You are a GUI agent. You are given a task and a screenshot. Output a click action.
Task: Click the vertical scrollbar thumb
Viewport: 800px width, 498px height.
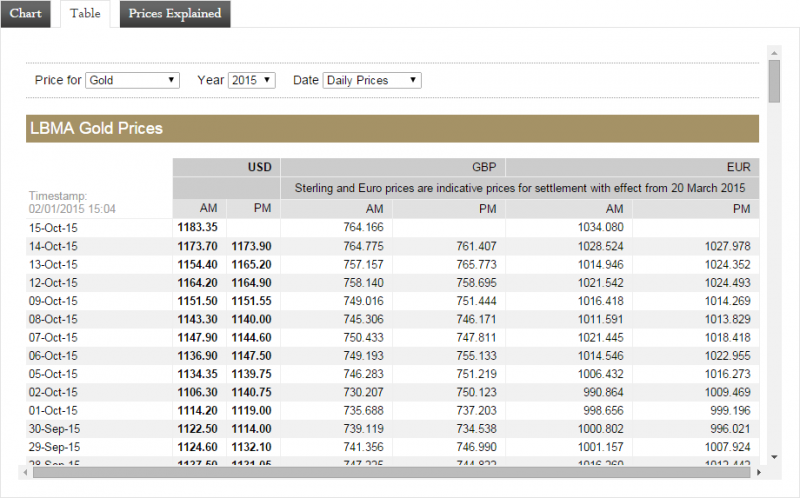774,81
